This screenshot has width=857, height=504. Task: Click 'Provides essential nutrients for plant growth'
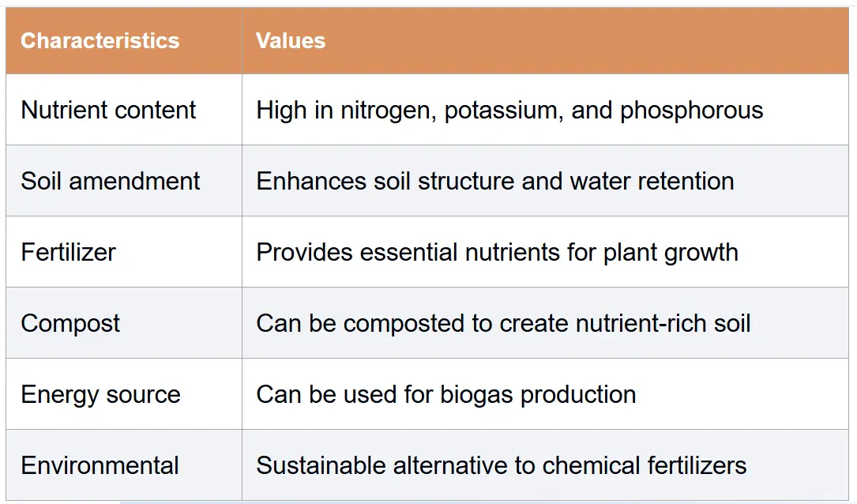[x=498, y=253]
